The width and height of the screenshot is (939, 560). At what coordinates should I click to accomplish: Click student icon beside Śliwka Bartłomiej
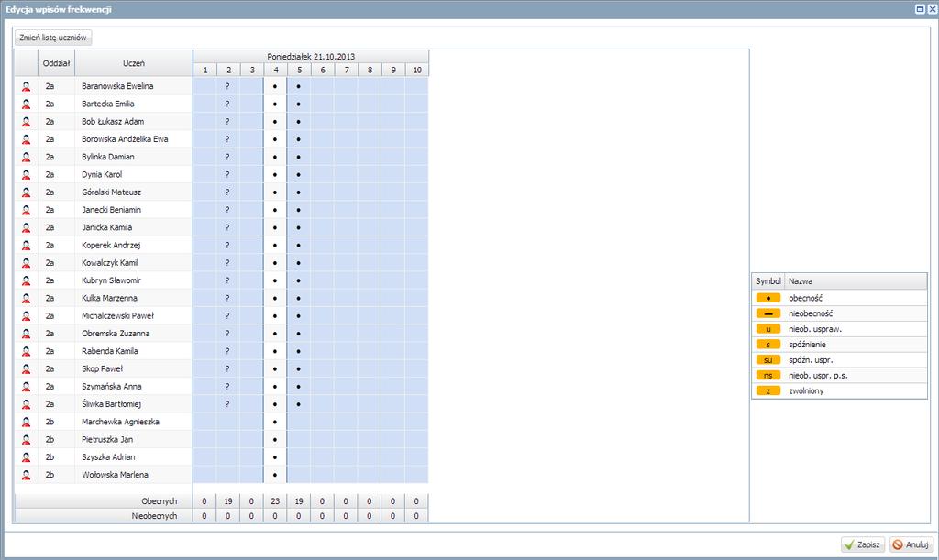coord(26,404)
